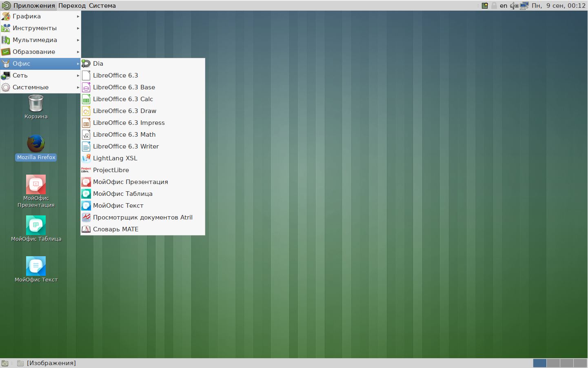Switch to the fourth workspace
Screen dimensions: 588x368
click(x=580, y=363)
